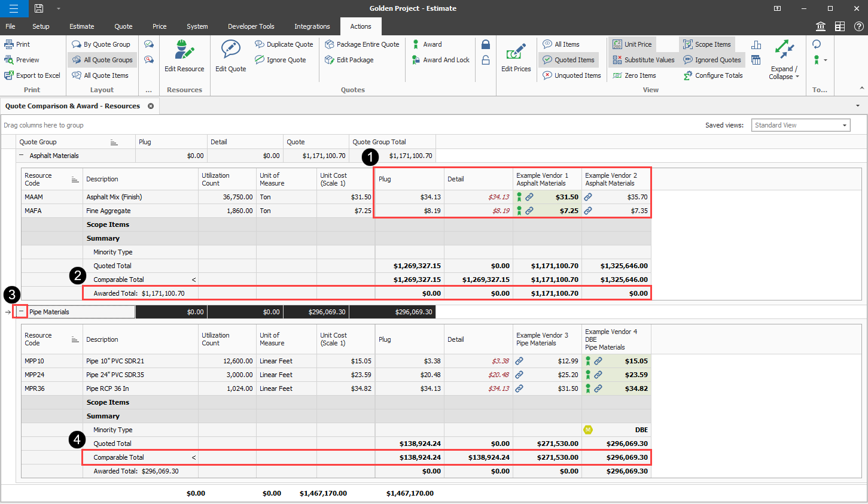
Task: Open Configure Totals
Action: pyautogui.click(x=713, y=75)
